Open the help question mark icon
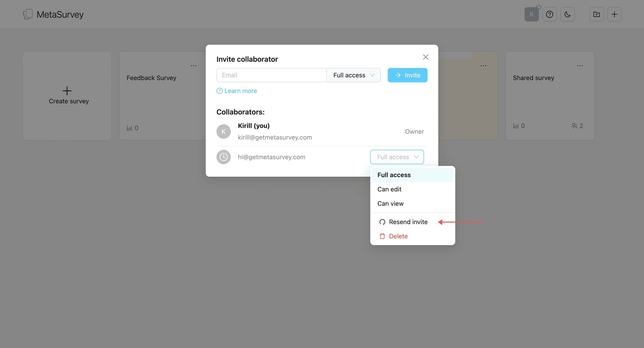Viewport: 644px width, 348px height. 549,14
